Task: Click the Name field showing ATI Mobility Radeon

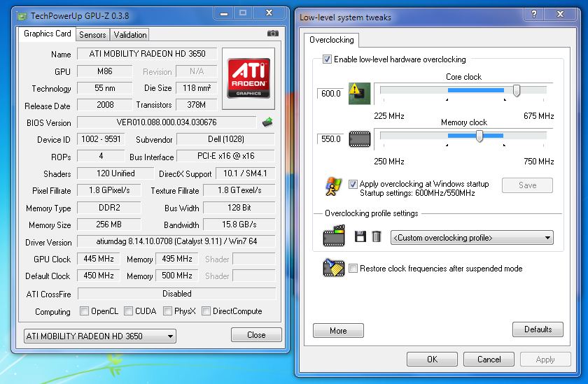Action: pyautogui.click(x=147, y=54)
